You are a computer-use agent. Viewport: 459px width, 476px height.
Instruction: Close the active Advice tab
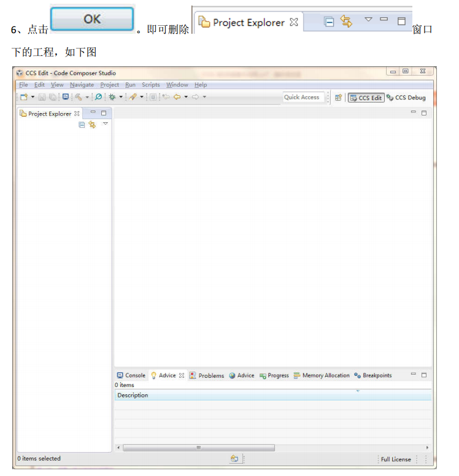pyautogui.click(x=182, y=375)
